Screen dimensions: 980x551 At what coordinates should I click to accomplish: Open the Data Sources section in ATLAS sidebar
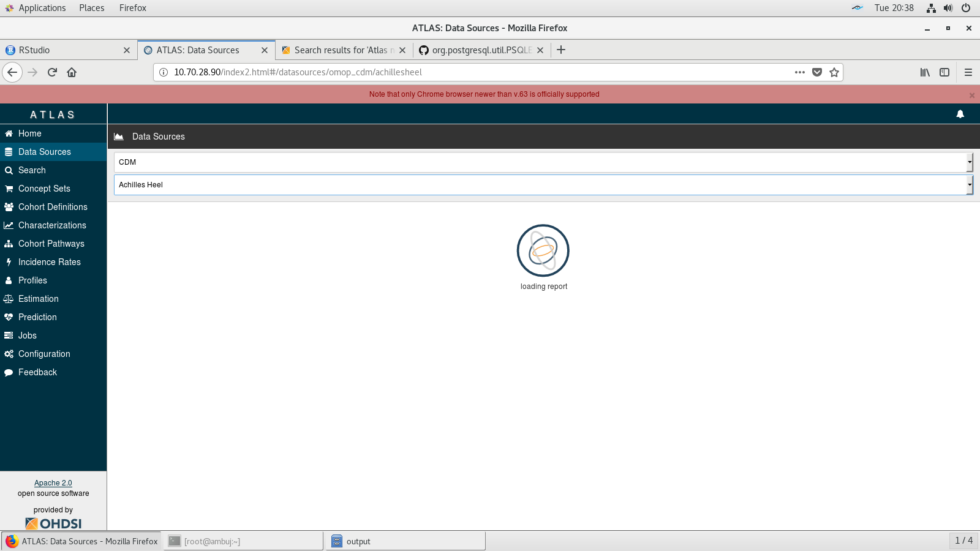point(44,151)
